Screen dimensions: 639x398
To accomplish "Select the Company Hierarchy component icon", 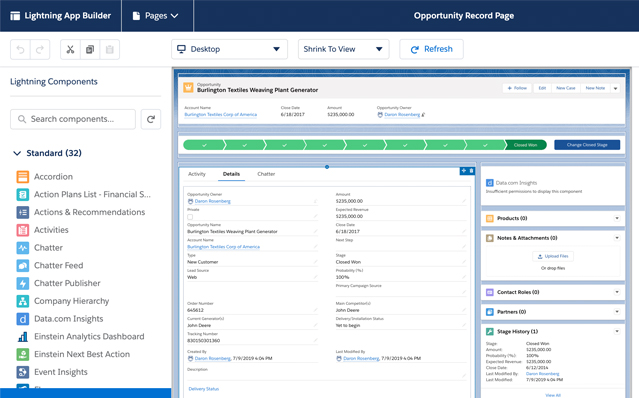I will click(23, 301).
